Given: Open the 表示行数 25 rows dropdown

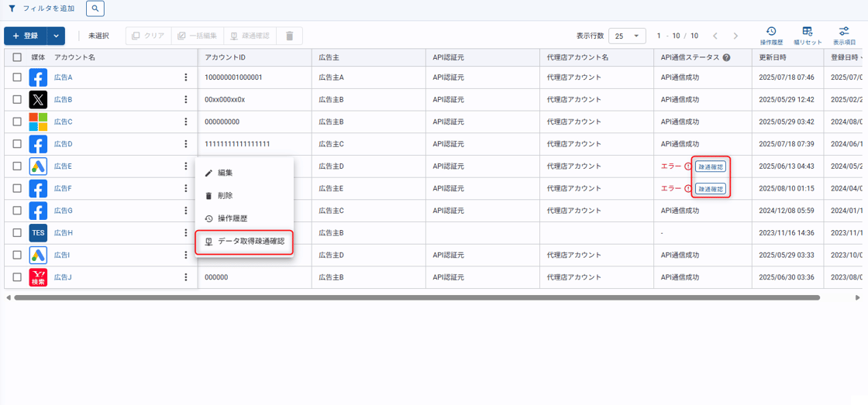Looking at the screenshot, I should point(627,36).
